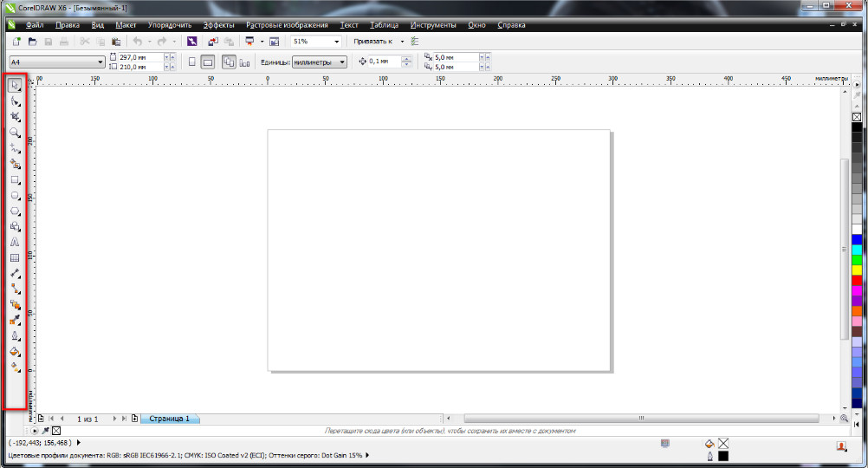Select the Color Eyedropper tool

pos(15,320)
